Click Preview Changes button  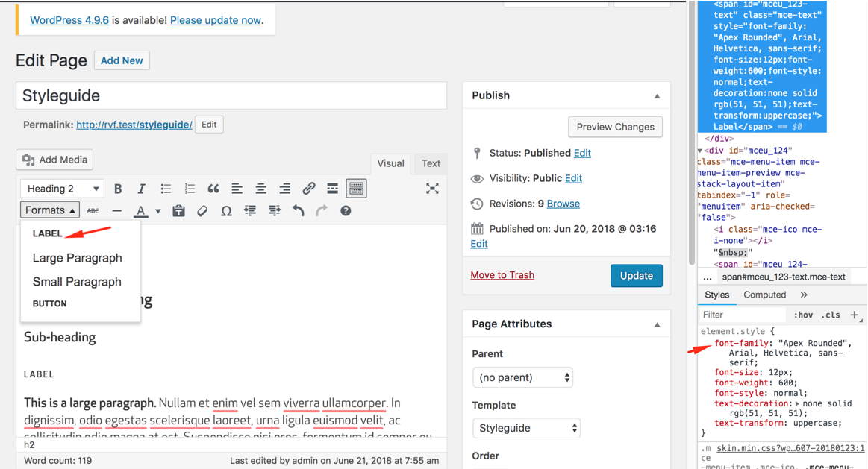[x=615, y=127]
